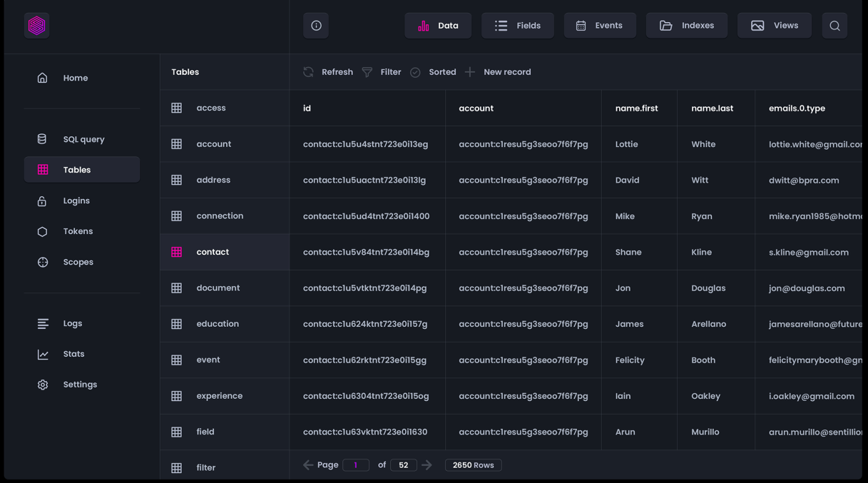Click the plus icon for New record

click(x=470, y=72)
